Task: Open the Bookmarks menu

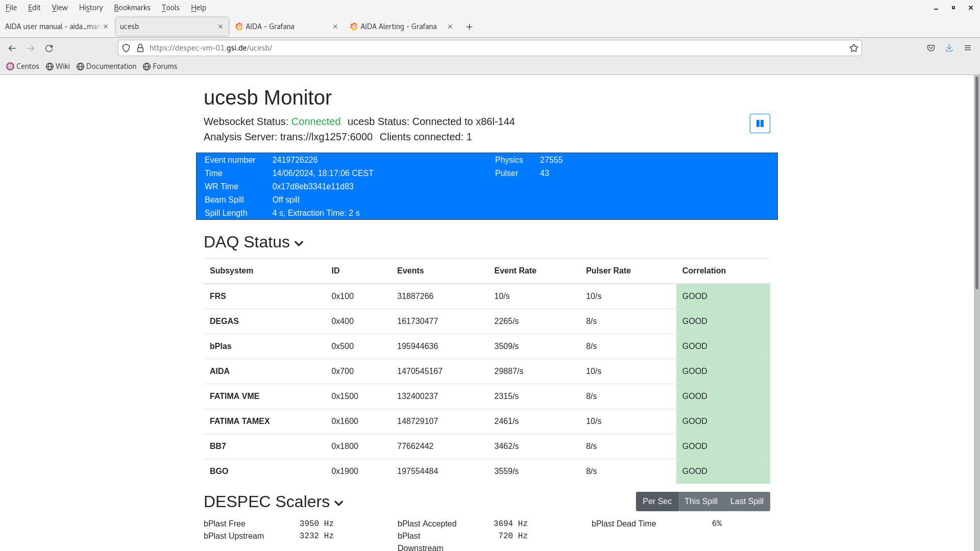Action: (x=132, y=8)
